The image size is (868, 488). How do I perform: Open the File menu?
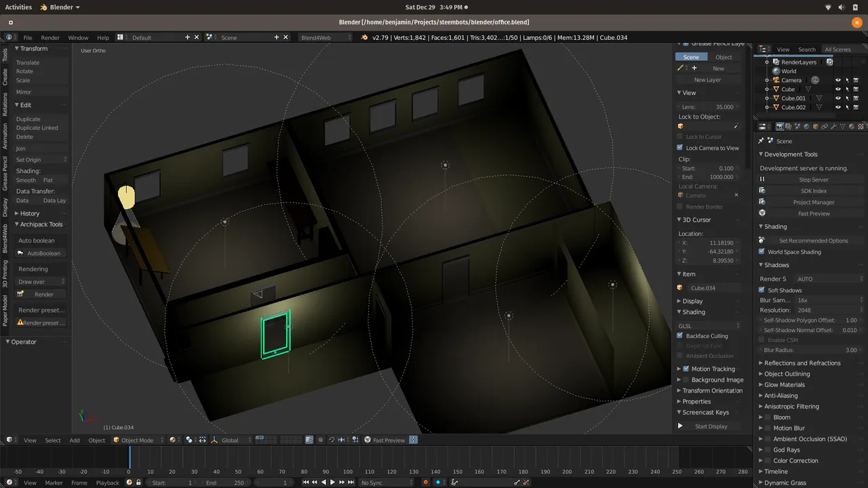click(28, 37)
